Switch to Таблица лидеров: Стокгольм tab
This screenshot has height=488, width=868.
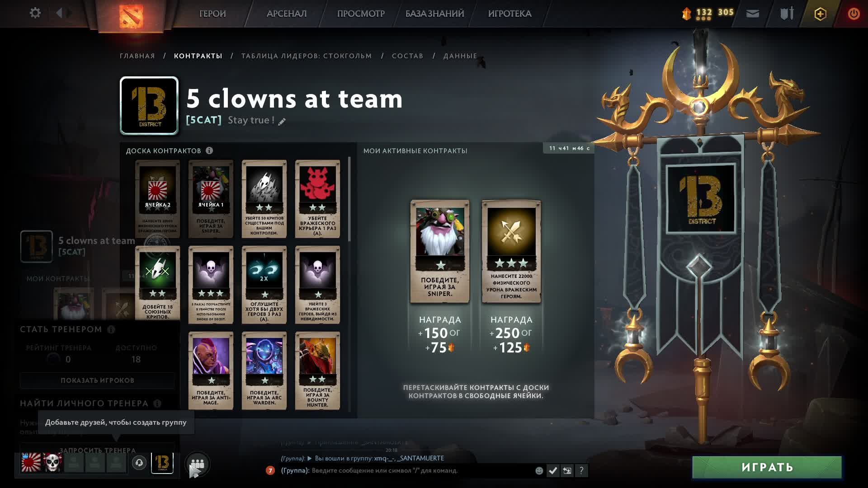click(307, 56)
